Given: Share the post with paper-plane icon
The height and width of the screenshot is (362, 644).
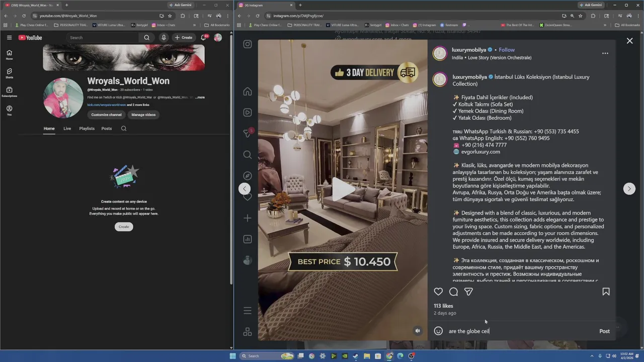Looking at the screenshot, I should pos(468,292).
